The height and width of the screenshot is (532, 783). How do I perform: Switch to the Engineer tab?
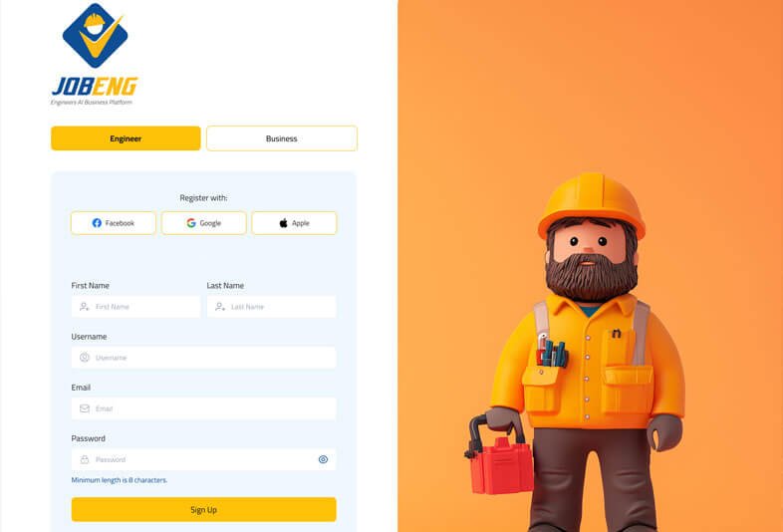tap(126, 138)
